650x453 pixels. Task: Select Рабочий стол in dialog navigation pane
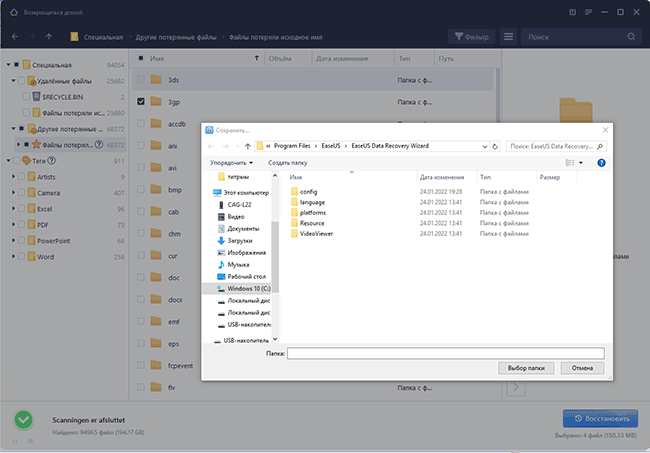[246, 276]
